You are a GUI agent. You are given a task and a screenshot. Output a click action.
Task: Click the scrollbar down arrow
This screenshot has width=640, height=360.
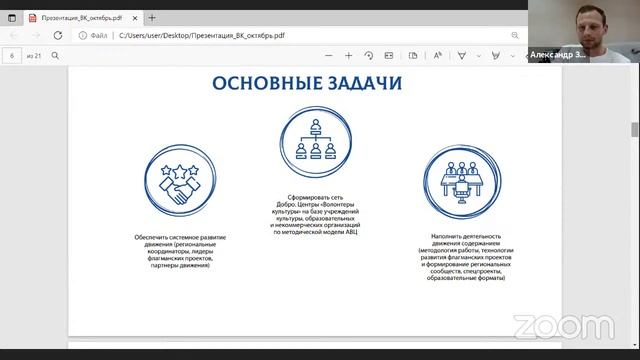pyautogui.click(x=634, y=345)
